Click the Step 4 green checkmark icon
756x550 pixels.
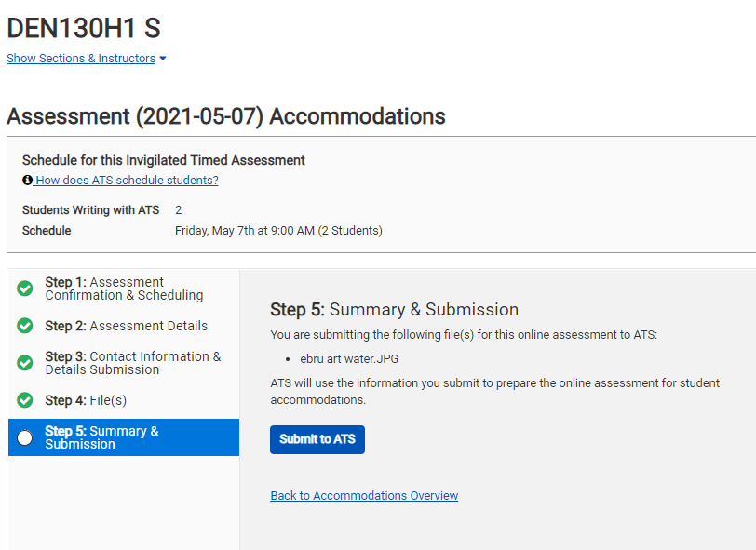pyautogui.click(x=24, y=400)
